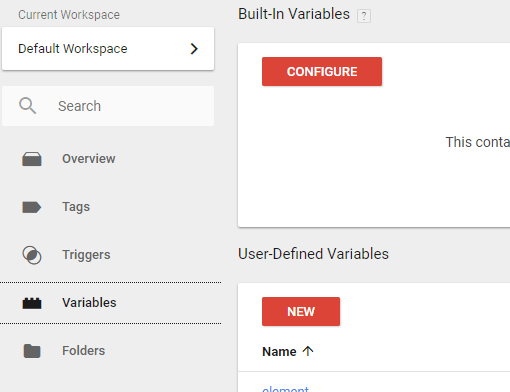Click the Overview icon in sidebar
510x392 pixels.
tap(32, 159)
